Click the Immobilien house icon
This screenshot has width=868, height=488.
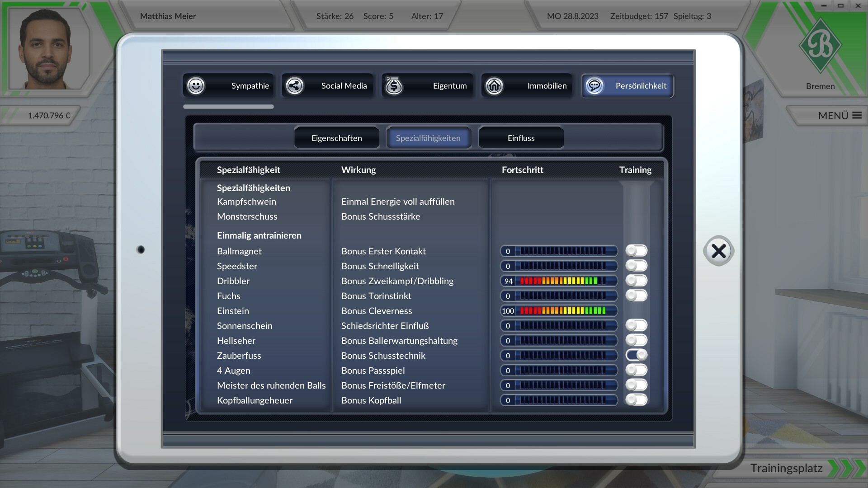[494, 85]
